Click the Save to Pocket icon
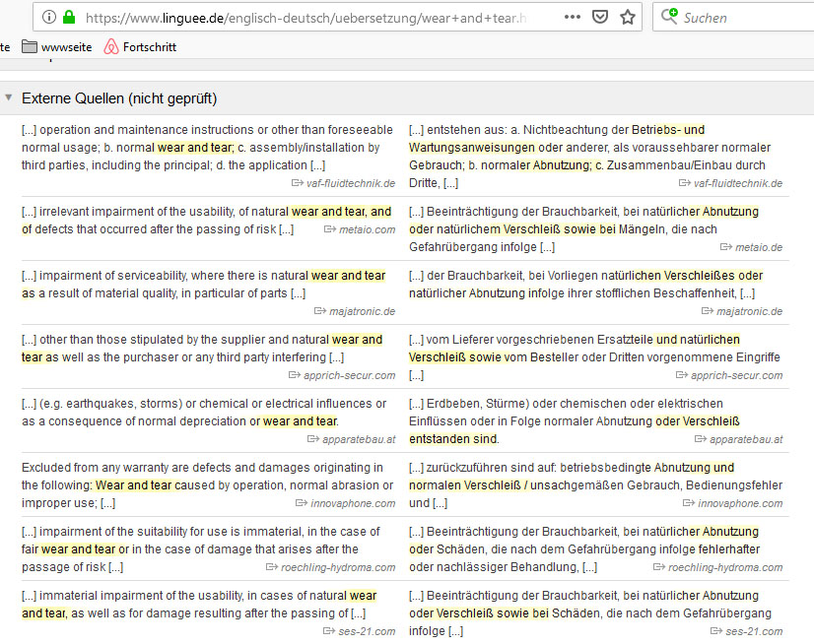The height and width of the screenshot is (644, 814). click(x=600, y=18)
